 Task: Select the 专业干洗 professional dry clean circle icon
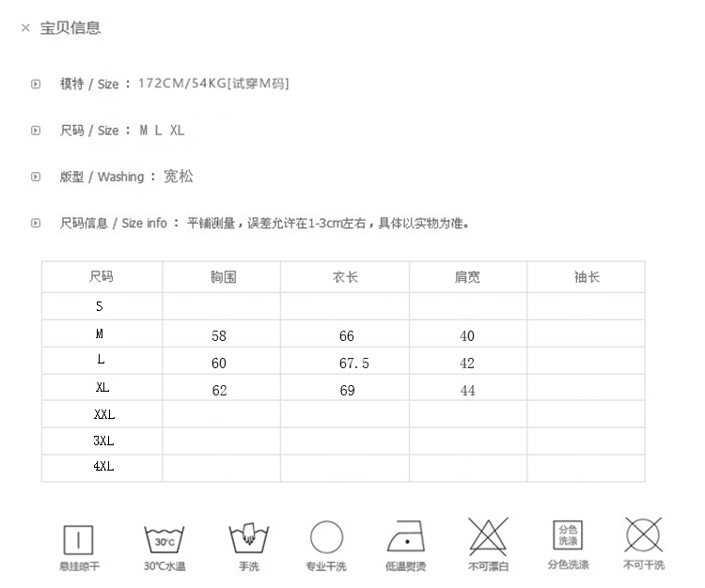pos(326,536)
